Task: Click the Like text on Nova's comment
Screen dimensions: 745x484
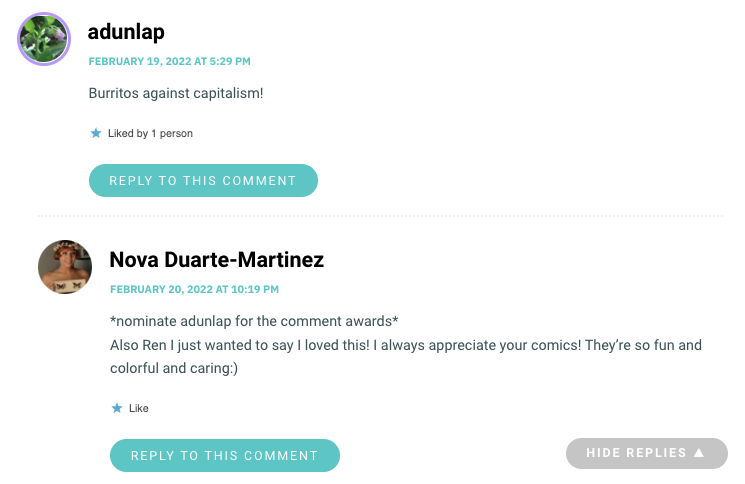Action: (x=139, y=408)
